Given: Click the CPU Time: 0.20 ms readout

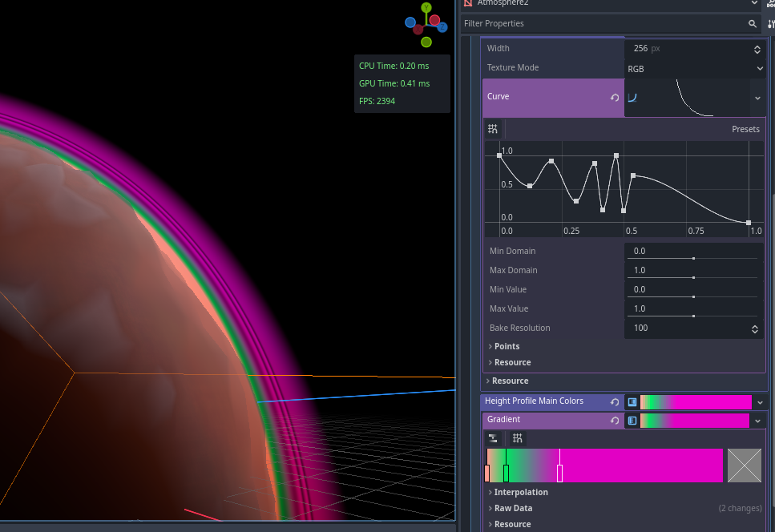Looking at the screenshot, I should (x=394, y=66).
